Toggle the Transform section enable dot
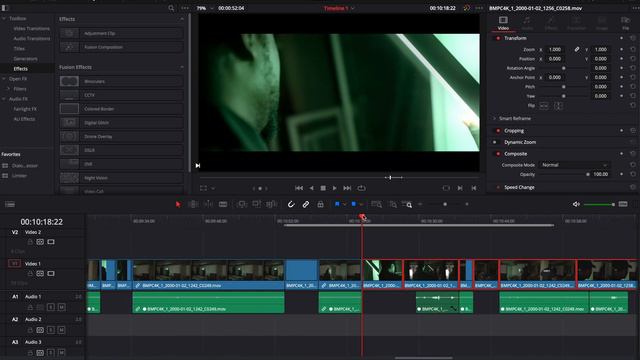640x360 pixels. [498, 38]
